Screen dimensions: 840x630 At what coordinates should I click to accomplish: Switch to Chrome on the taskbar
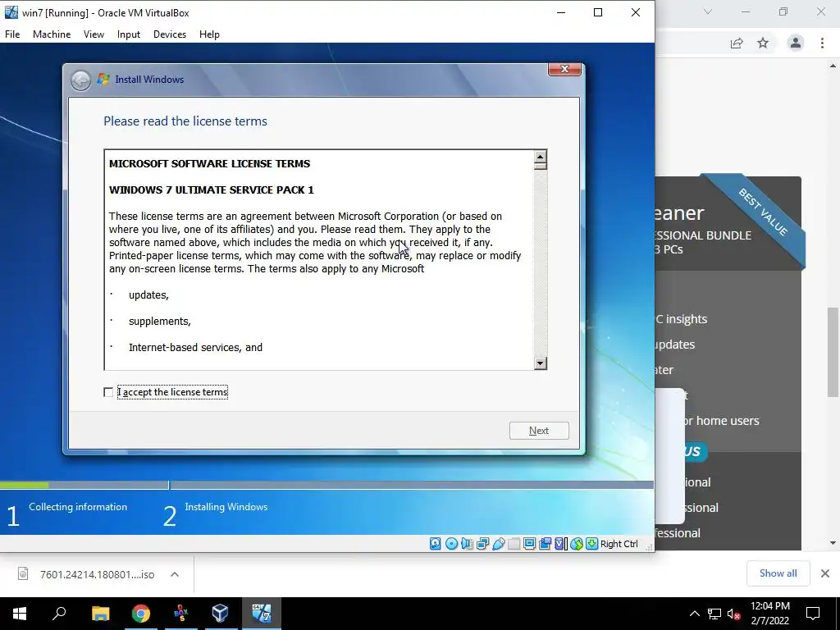tap(141, 614)
